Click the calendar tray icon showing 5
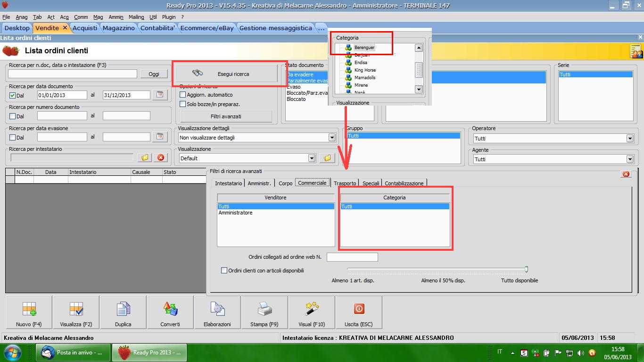 (524, 353)
